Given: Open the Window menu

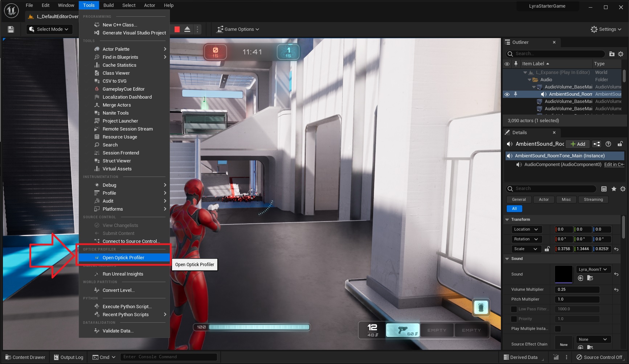Looking at the screenshot, I should (x=66, y=5).
